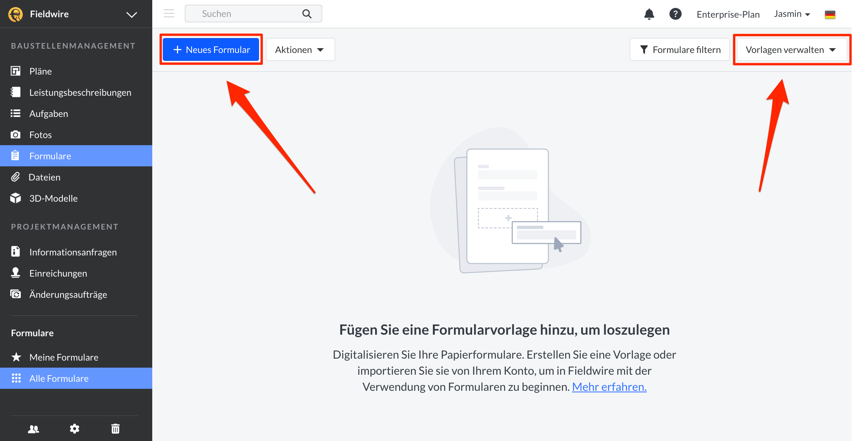Open the Aufgaben list
The height and width of the screenshot is (441, 868).
(48, 113)
